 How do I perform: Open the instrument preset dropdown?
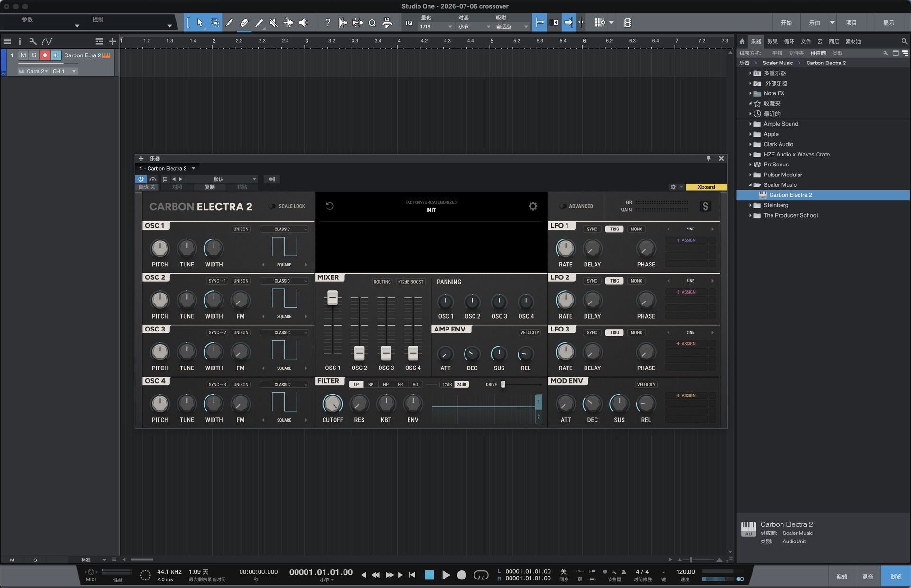point(221,179)
